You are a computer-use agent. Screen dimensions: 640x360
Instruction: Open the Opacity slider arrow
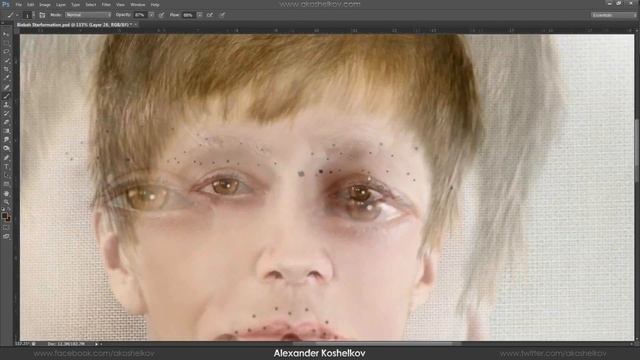coord(151,15)
